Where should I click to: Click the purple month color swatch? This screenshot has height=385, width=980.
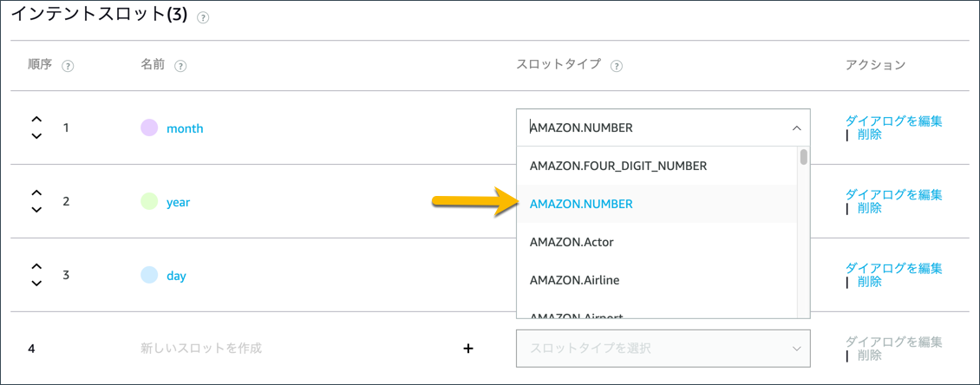click(x=149, y=128)
